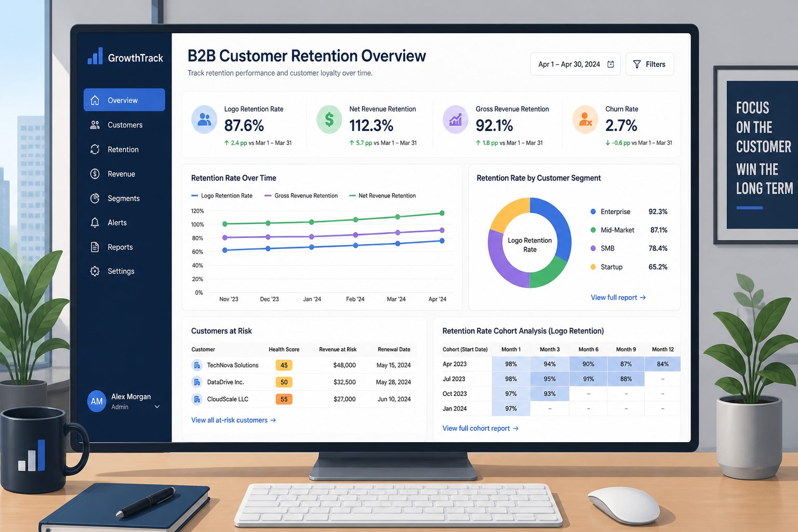The height and width of the screenshot is (532, 798).
Task: Click the Enterprise blue legend dot
Action: click(593, 212)
